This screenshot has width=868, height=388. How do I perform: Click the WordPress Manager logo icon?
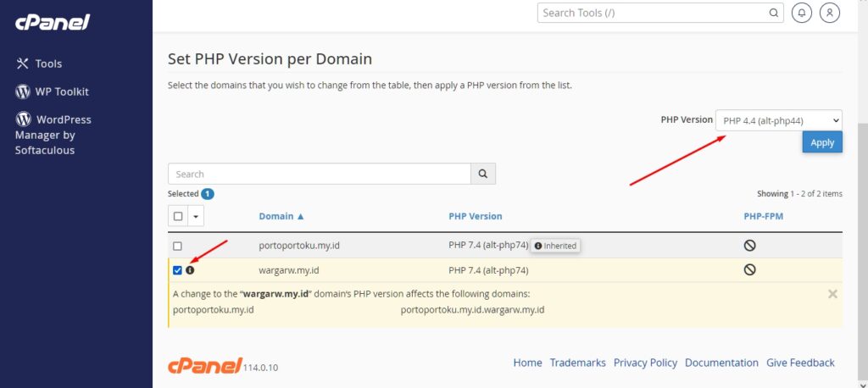pyautogui.click(x=23, y=119)
